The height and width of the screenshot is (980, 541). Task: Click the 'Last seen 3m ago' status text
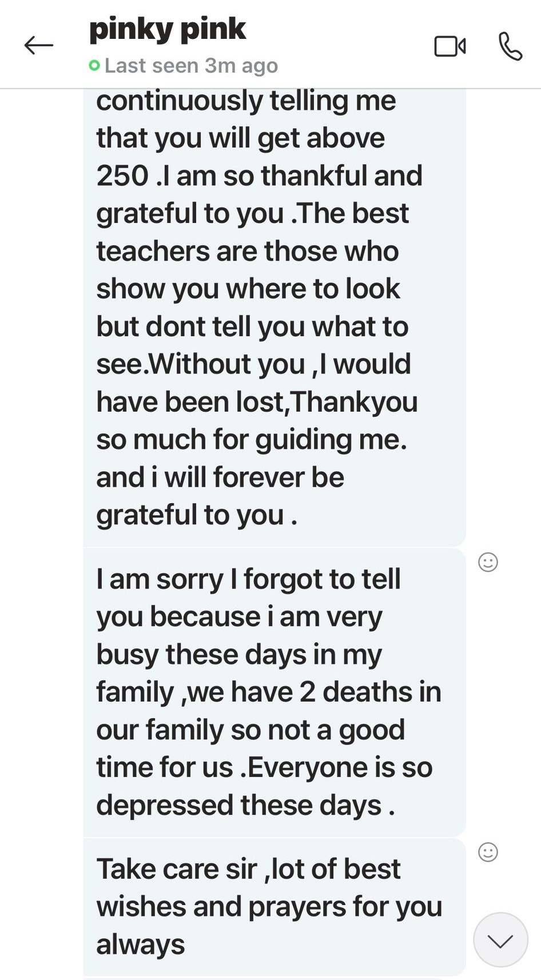191,66
